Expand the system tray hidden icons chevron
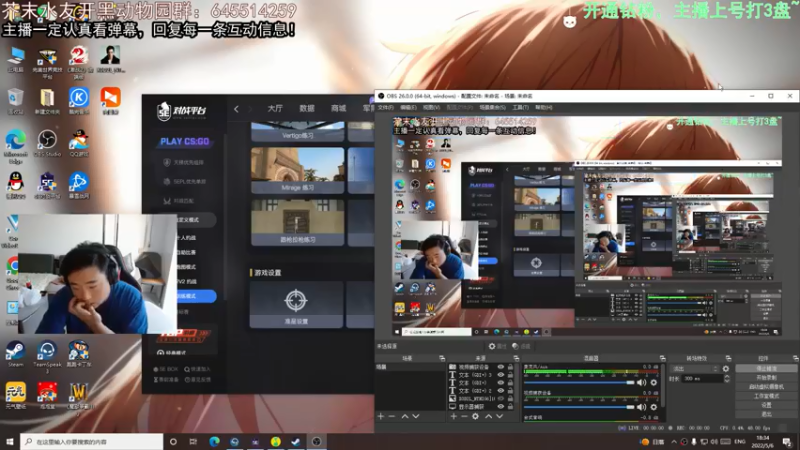800x450 pixels. (674, 442)
